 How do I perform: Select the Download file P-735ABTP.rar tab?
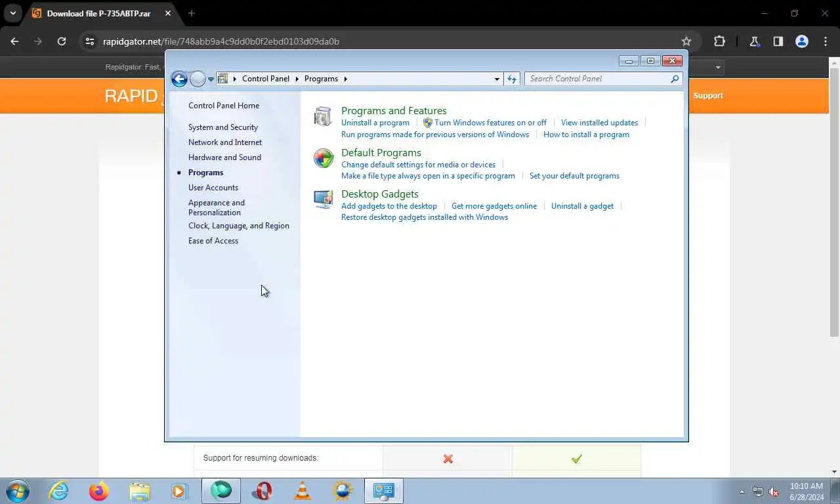98,13
